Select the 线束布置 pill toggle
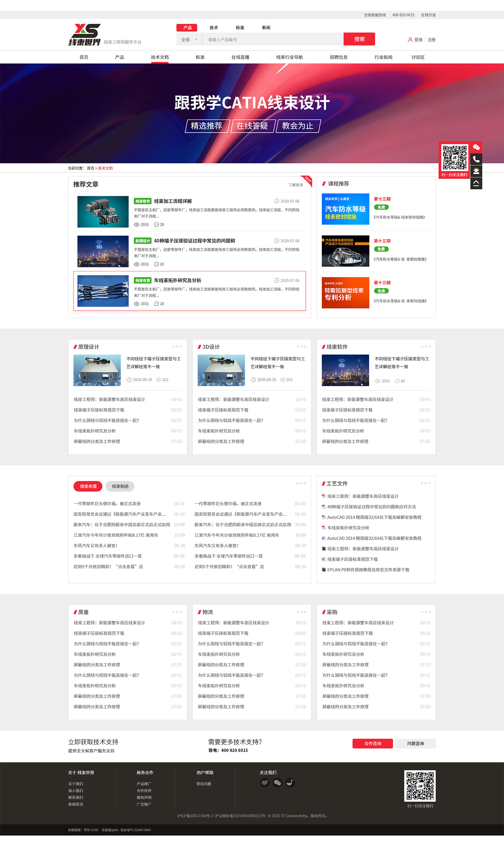Image resolution: width=504 pixels, height=846 pixels. tap(88, 486)
